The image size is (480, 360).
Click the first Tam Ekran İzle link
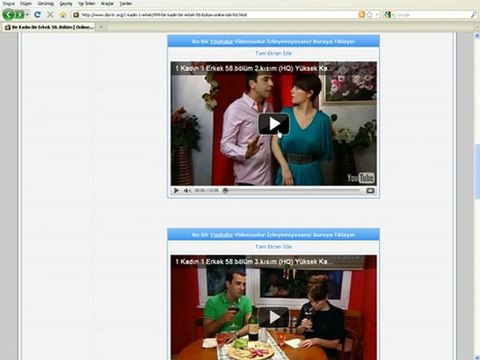click(273, 53)
